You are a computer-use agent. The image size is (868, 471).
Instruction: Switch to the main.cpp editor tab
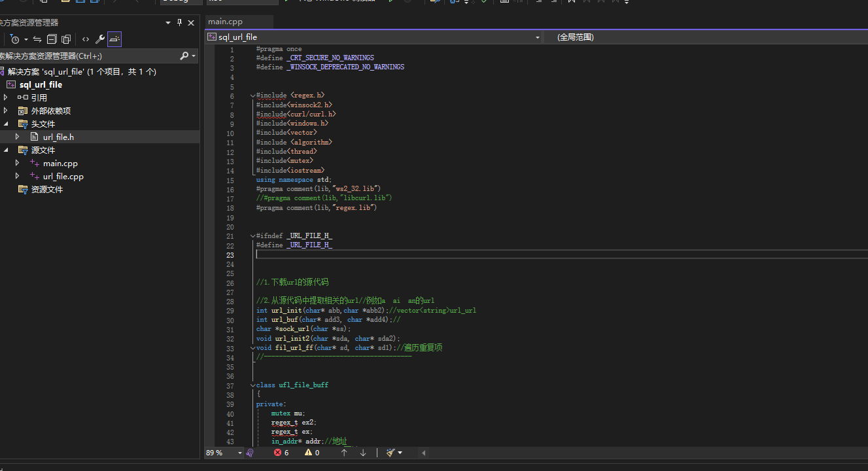[x=225, y=22]
